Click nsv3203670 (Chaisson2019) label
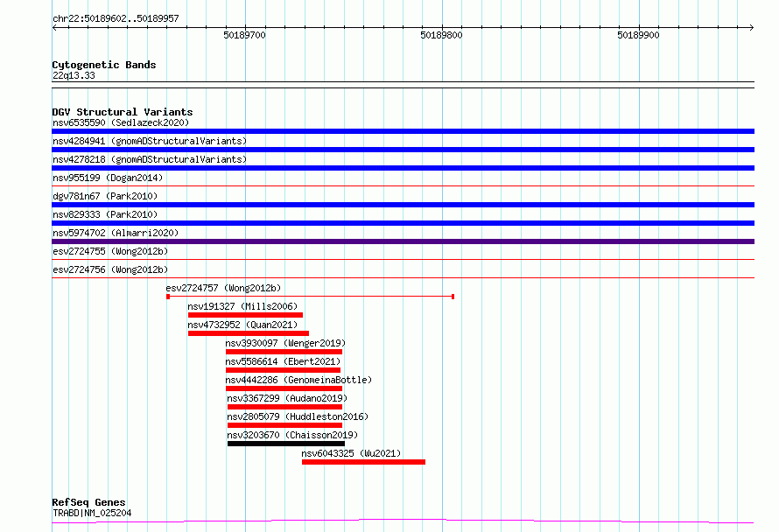 coord(292,435)
